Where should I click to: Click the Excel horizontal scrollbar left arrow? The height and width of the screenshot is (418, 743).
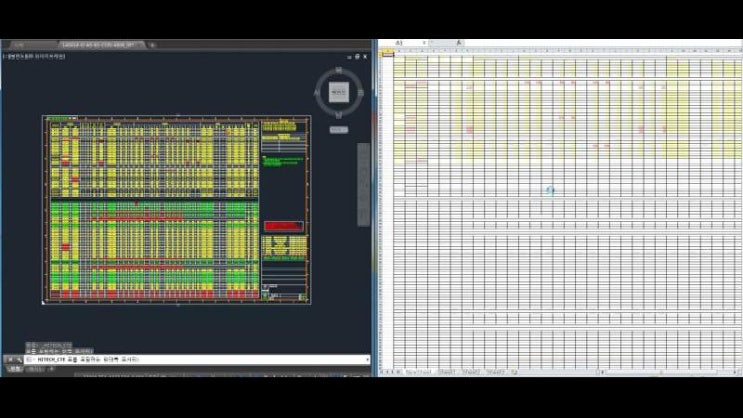pos(603,373)
